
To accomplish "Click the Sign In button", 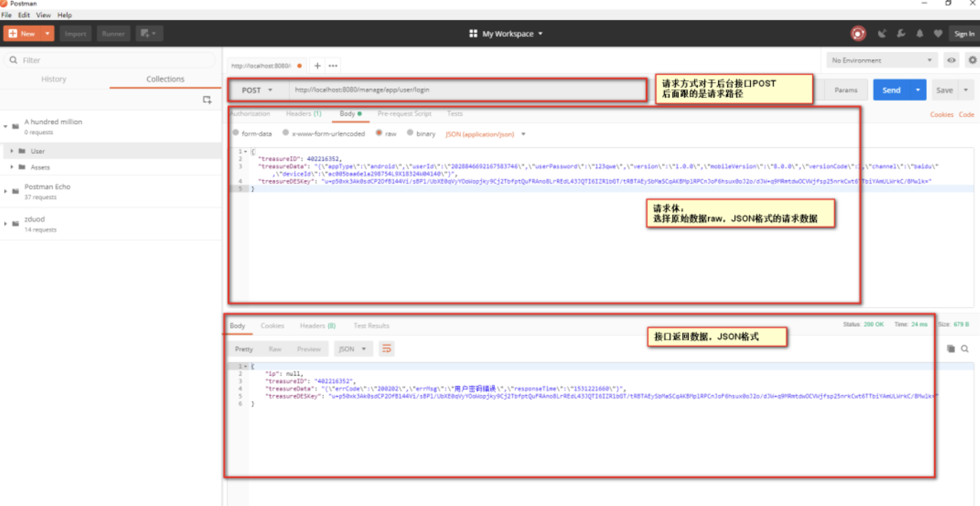I will [964, 33].
